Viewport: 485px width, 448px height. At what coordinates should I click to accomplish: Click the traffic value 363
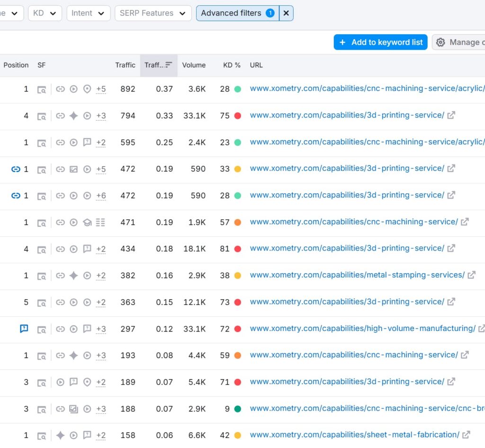(128, 302)
